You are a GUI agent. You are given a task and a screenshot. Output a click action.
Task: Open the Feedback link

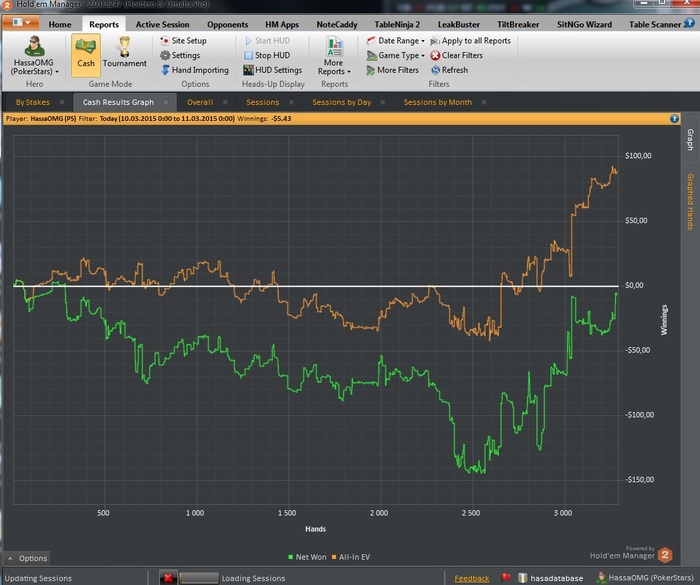pyautogui.click(x=471, y=578)
